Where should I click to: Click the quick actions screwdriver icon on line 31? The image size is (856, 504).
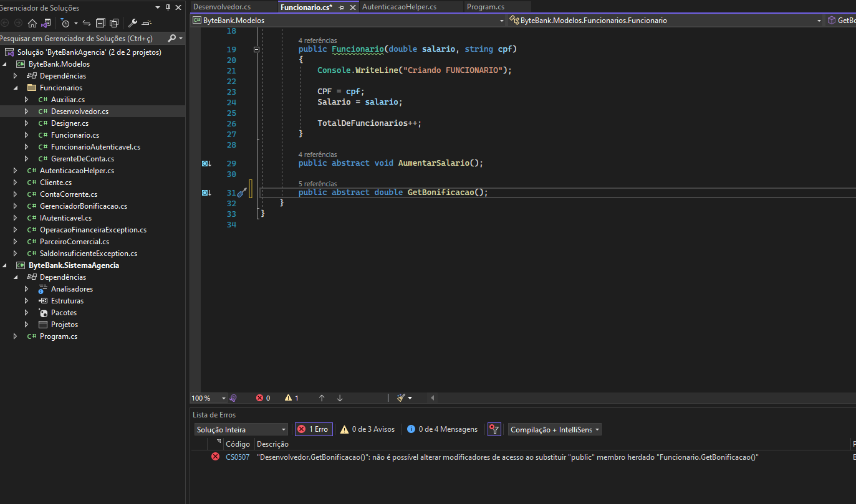241,193
